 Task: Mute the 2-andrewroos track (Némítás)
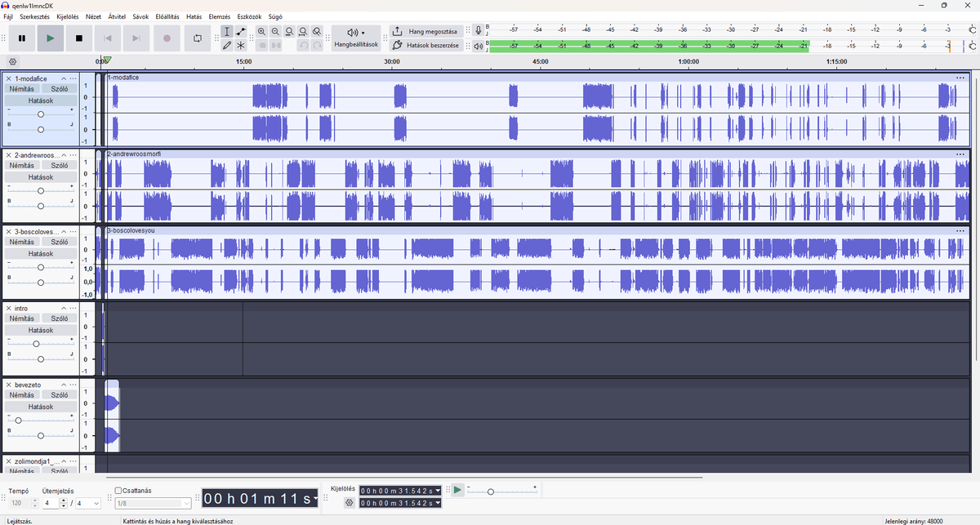pos(22,165)
